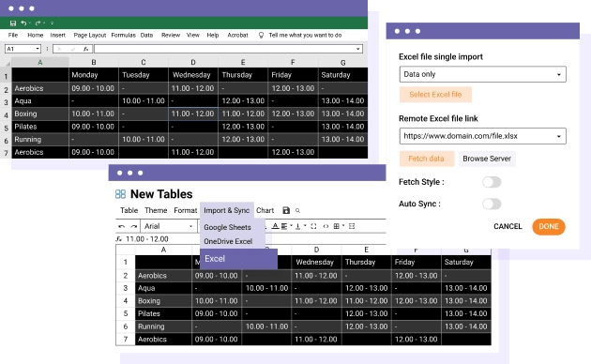Click the Undo arrow in Excel's quick access toolbar
This screenshot has height=364, width=591.
pyautogui.click(x=23, y=23)
